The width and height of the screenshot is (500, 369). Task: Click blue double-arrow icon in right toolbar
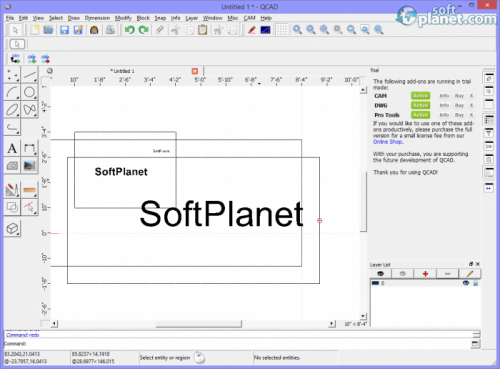tap(489, 188)
